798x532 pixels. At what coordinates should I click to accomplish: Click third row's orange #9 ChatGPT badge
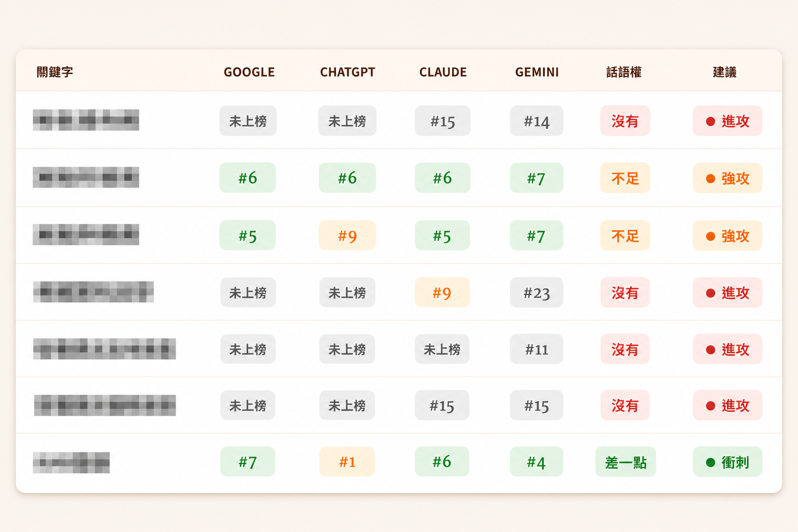click(347, 235)
